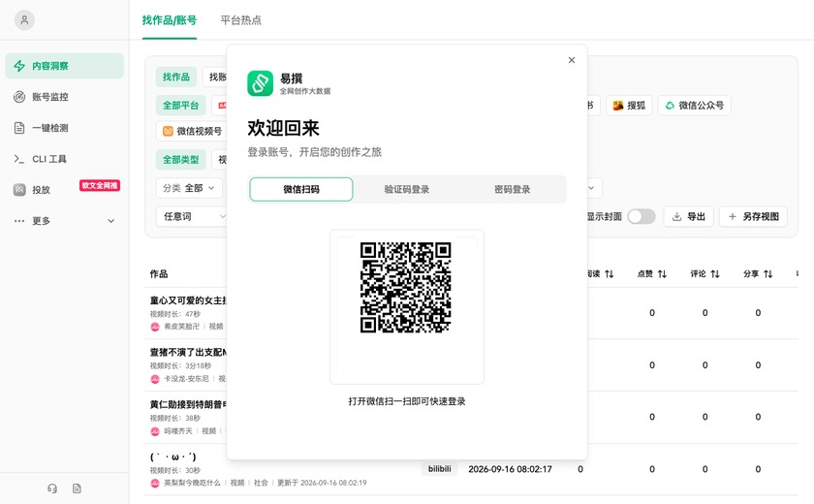Select the 全部类型 filter chip

(180, 160)
